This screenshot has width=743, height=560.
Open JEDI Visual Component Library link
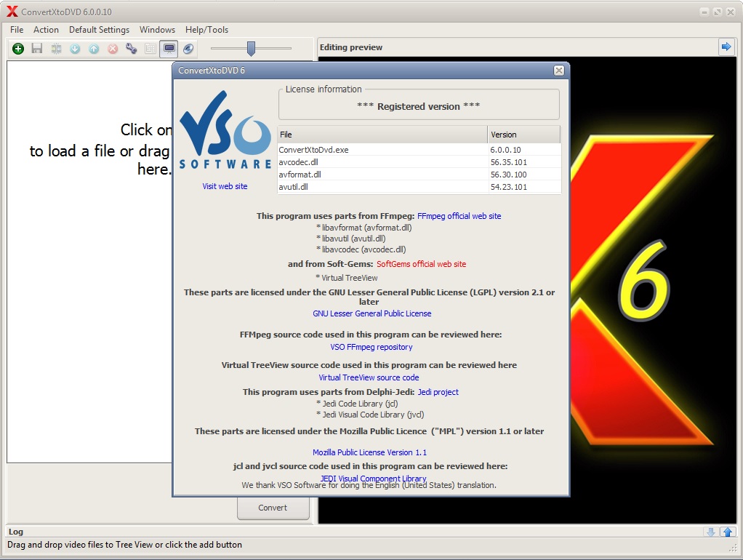pyautogui.click(x=374, y=478)
